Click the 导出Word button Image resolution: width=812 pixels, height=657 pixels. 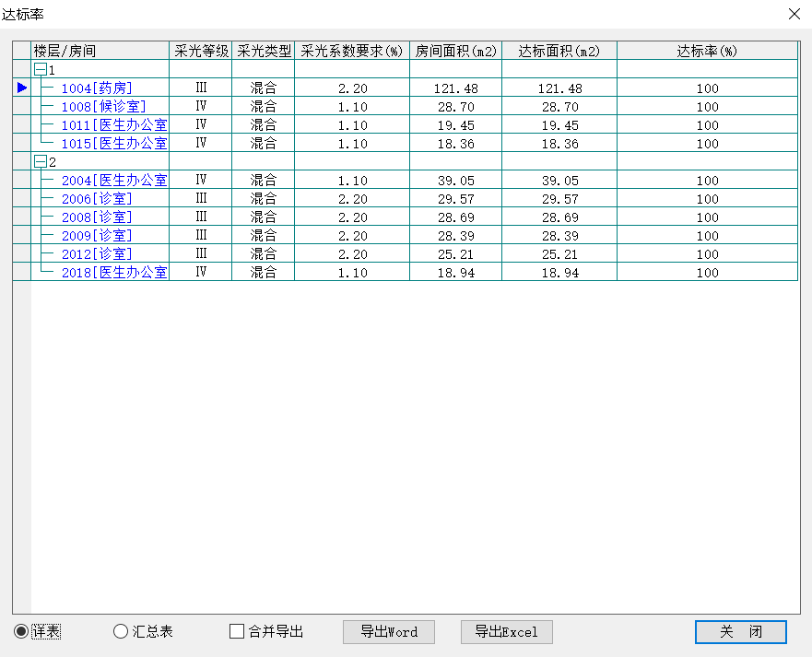coord(388,632)
